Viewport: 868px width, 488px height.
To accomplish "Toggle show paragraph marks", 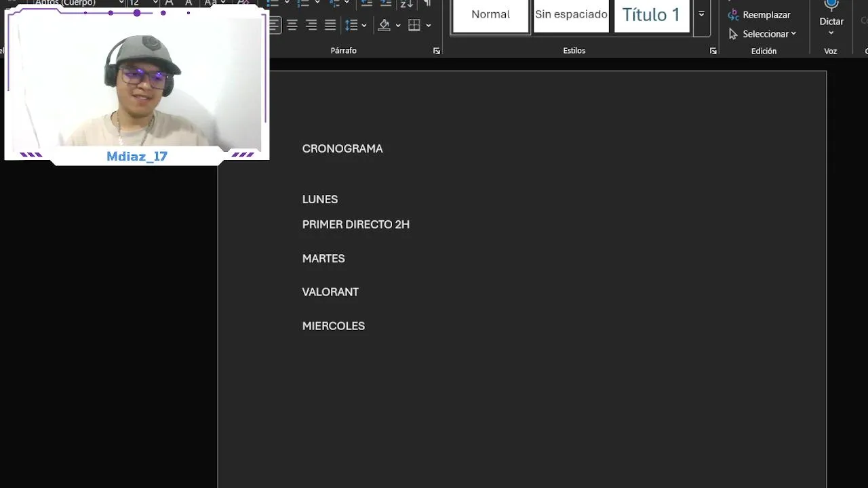I will (x=427, y=3).
